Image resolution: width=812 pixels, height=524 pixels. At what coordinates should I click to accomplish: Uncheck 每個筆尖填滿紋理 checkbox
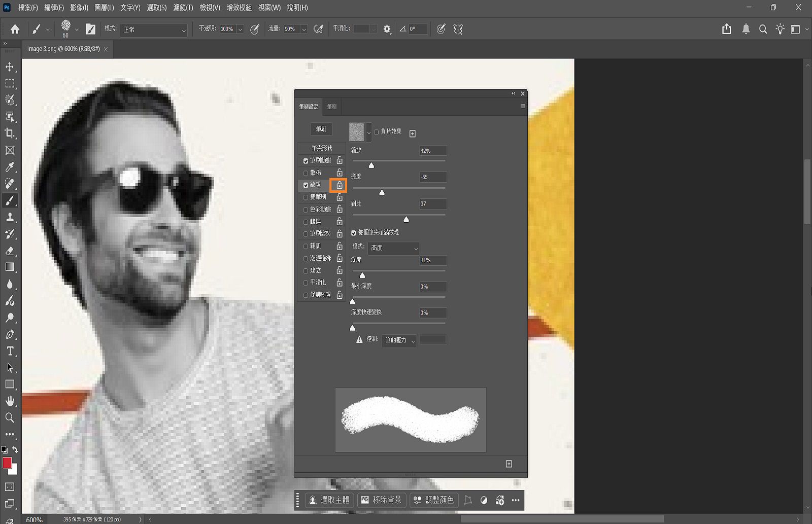(x=354, y=233)
